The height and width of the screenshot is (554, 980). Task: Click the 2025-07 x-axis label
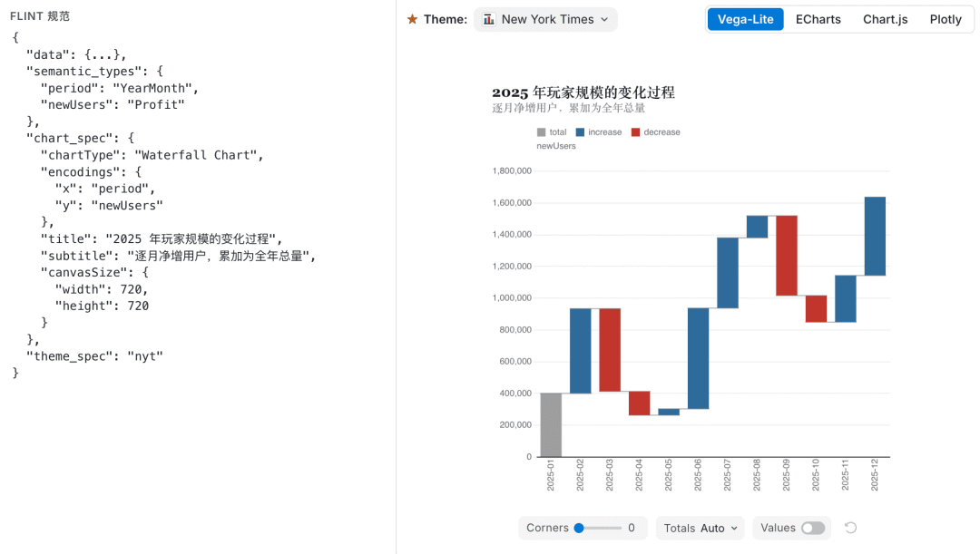[x=728, y=475]
